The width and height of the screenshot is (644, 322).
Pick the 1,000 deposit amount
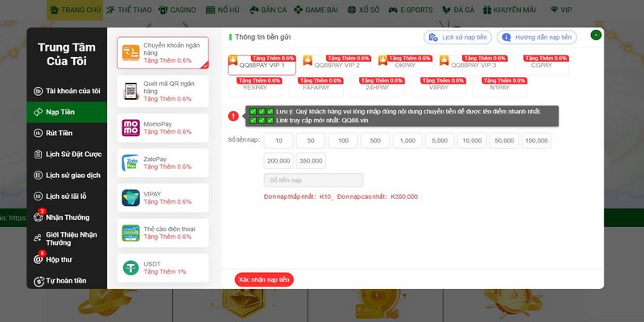[407, 140]
